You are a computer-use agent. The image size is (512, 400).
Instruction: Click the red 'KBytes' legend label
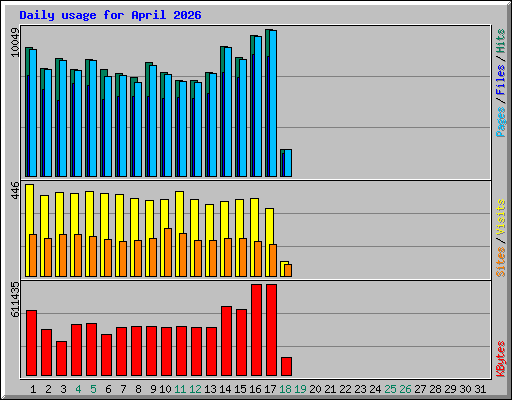pos(501,359)
